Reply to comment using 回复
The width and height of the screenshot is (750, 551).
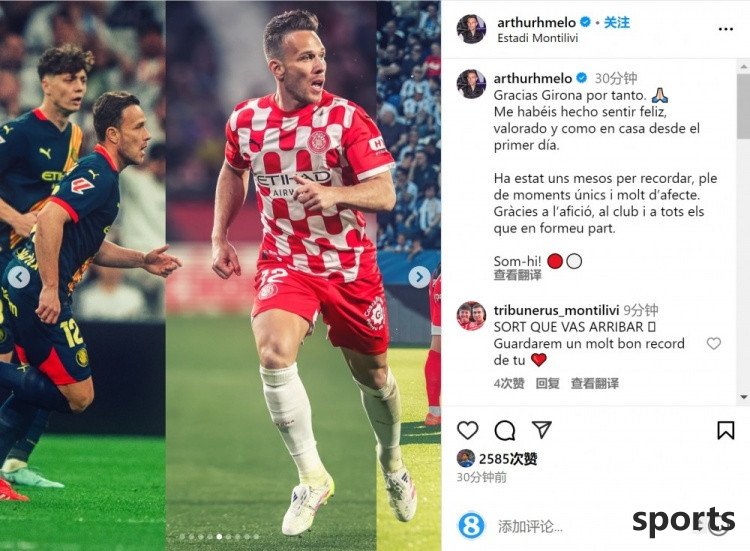coord(547,383)
